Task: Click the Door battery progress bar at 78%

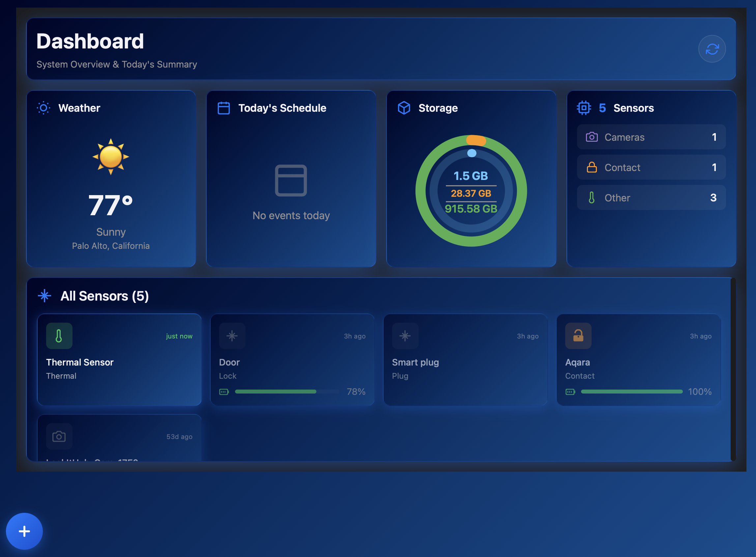Action: coord(287,392)
